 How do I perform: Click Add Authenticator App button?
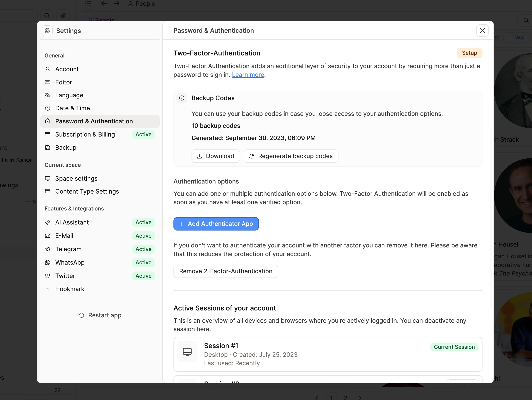click(216, 224)
